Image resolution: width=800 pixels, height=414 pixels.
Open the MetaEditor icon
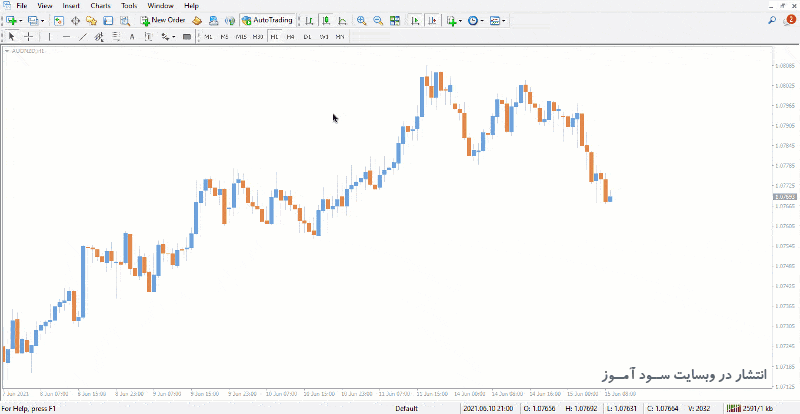(x=197, y=20)
